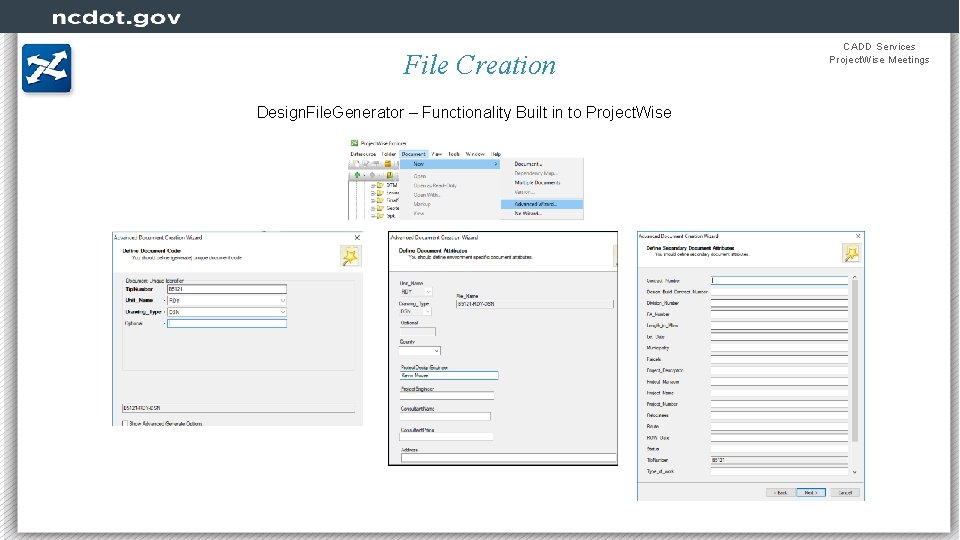960x540 pixels.
Task: Expand the folder tree node under DTM
Action: click(x=373, y=193)
